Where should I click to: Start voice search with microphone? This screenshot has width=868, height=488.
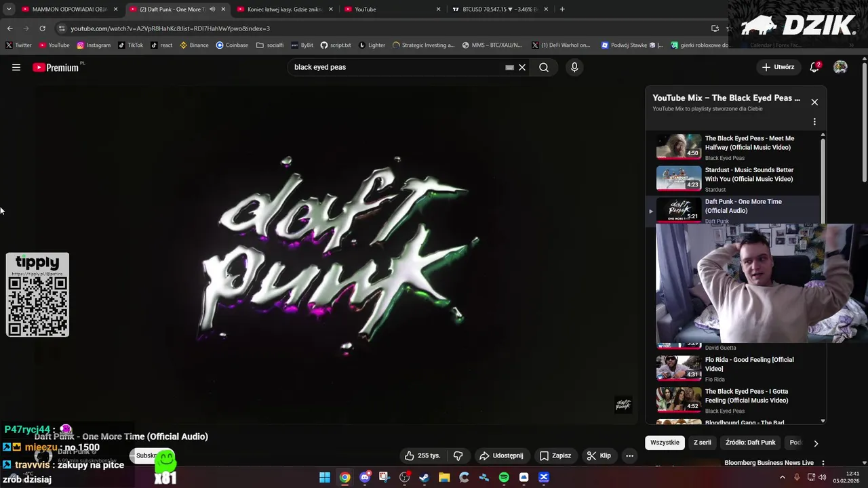click(x=574, y=67)
